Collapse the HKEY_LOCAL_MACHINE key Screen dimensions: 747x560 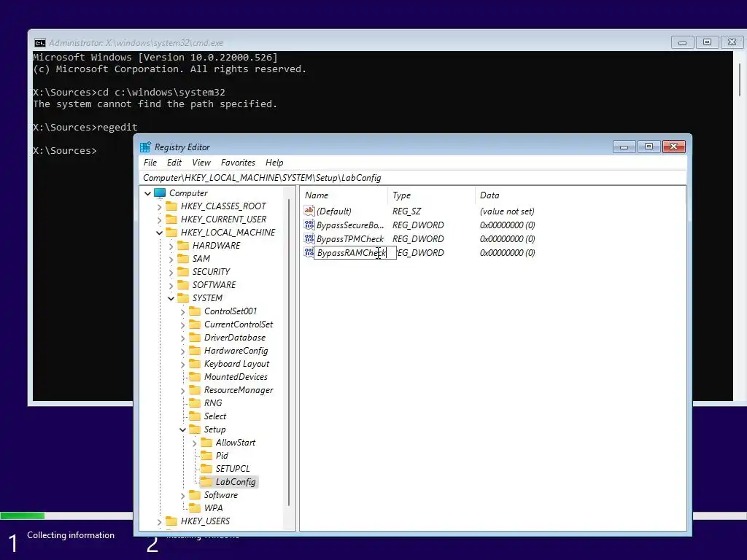coord(160,233)
